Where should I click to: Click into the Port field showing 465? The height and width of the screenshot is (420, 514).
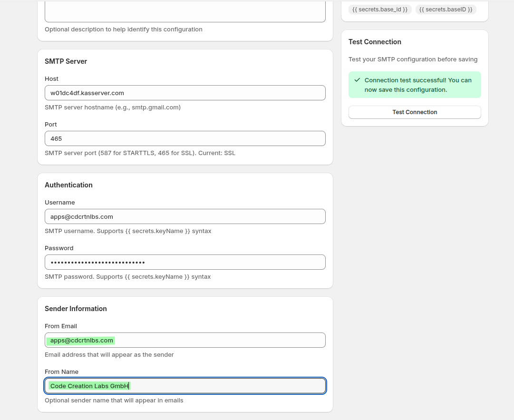[185, 138]
